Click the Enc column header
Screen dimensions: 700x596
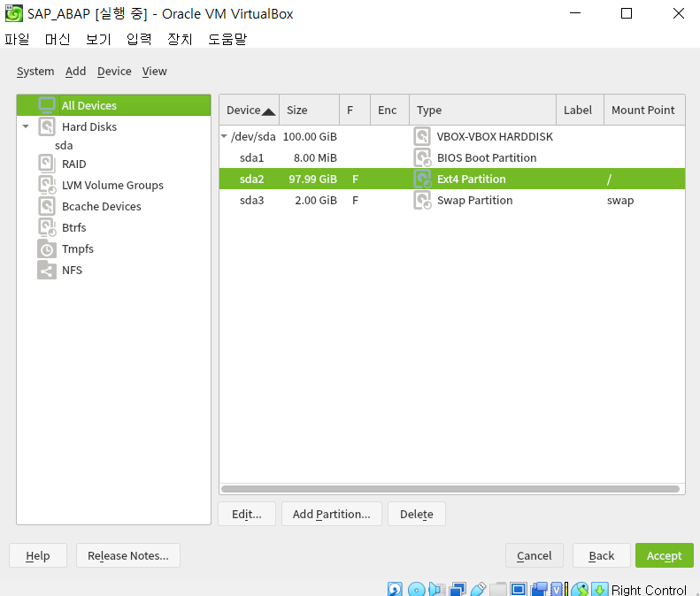[x=389, y=110]
